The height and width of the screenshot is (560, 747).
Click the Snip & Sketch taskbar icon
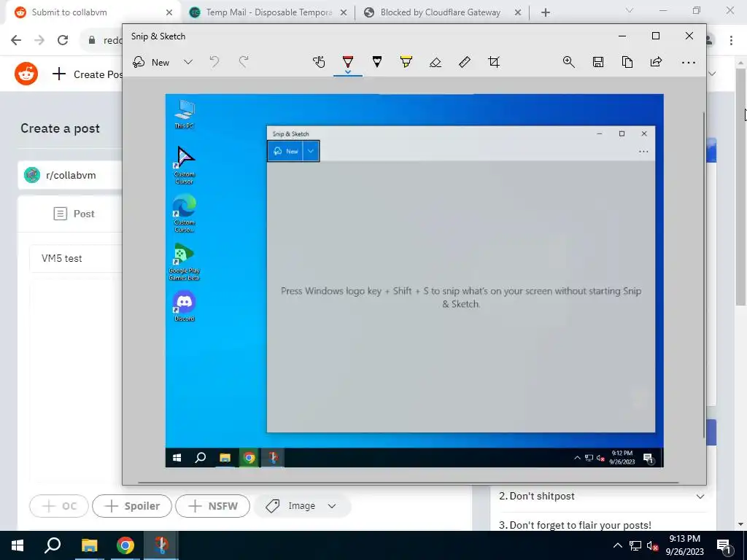[161, 545]
